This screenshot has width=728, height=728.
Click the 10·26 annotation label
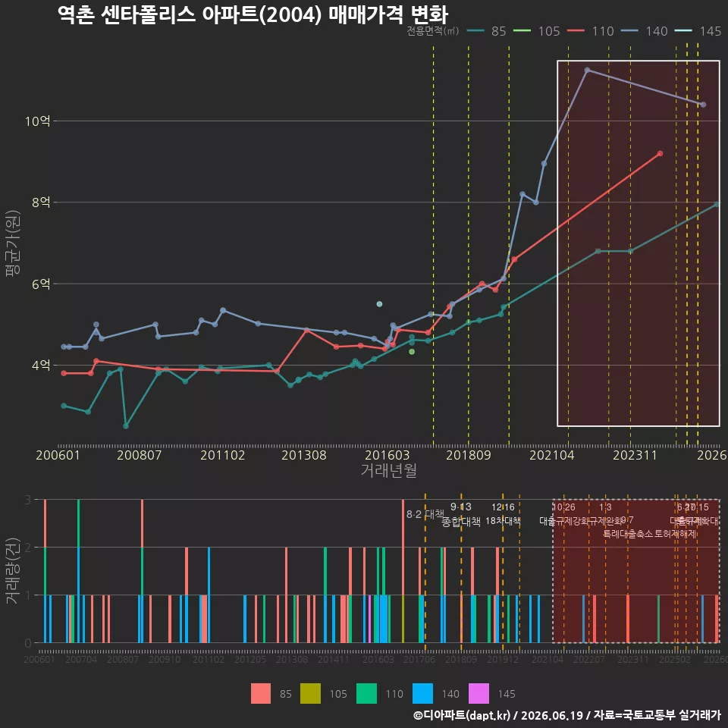tap(563, 507)
